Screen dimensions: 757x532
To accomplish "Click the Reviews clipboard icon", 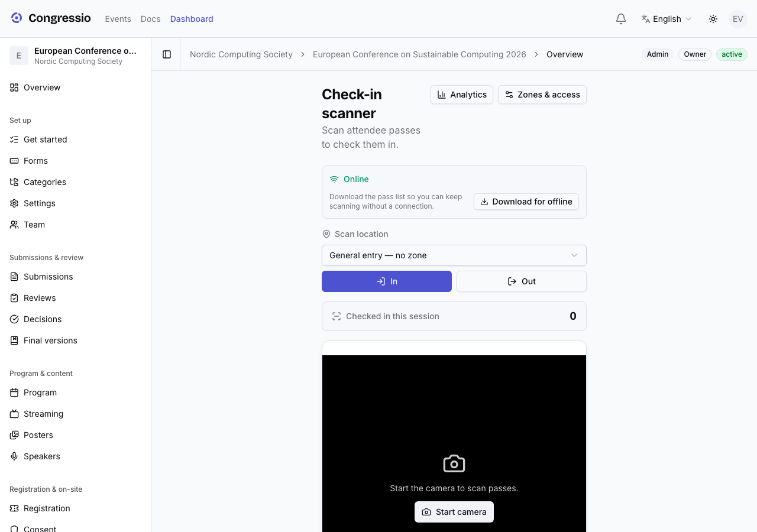I will (x=14, y=298).
